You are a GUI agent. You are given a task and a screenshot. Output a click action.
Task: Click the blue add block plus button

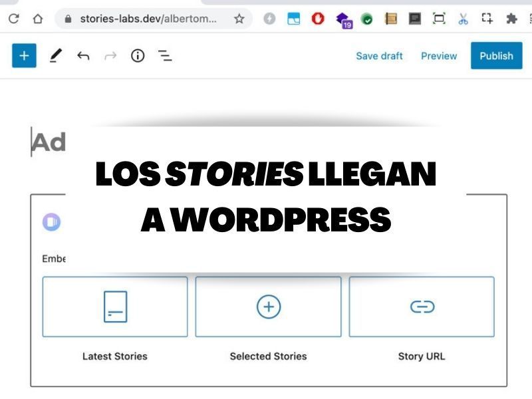click(24, 56)
